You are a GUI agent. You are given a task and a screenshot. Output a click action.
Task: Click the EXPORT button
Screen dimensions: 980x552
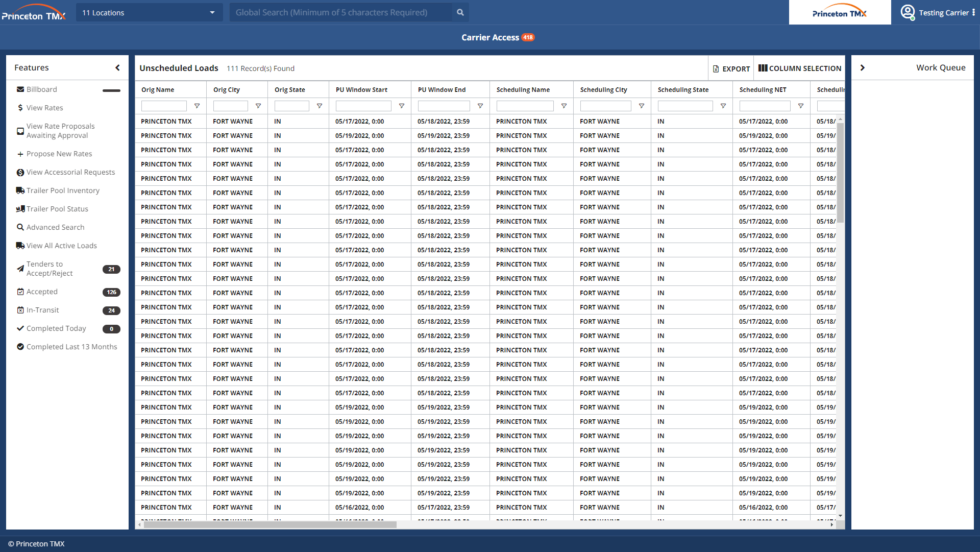pyautogui.click(x=731, y=68)
